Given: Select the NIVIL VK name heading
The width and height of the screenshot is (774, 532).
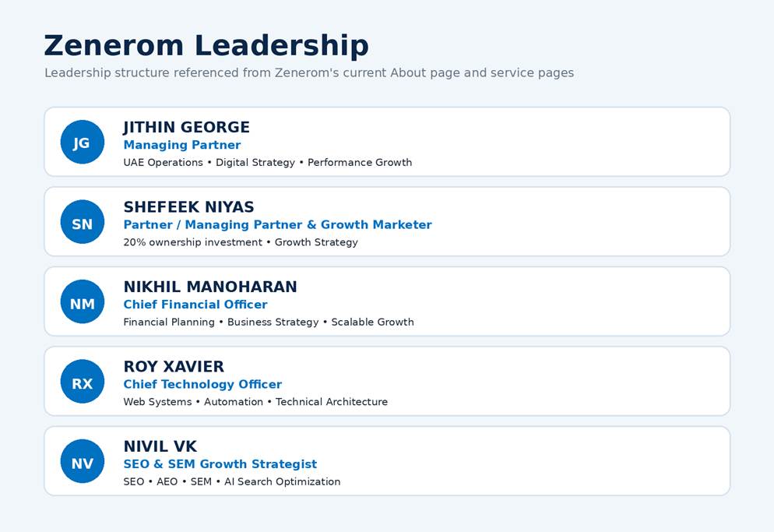Looking at the screenshot, I should pyautogui.click(x=160, y=446).
